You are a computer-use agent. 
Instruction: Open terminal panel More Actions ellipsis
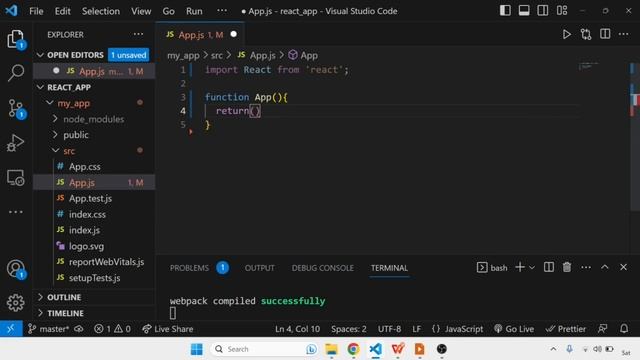(x=586, y=267)
